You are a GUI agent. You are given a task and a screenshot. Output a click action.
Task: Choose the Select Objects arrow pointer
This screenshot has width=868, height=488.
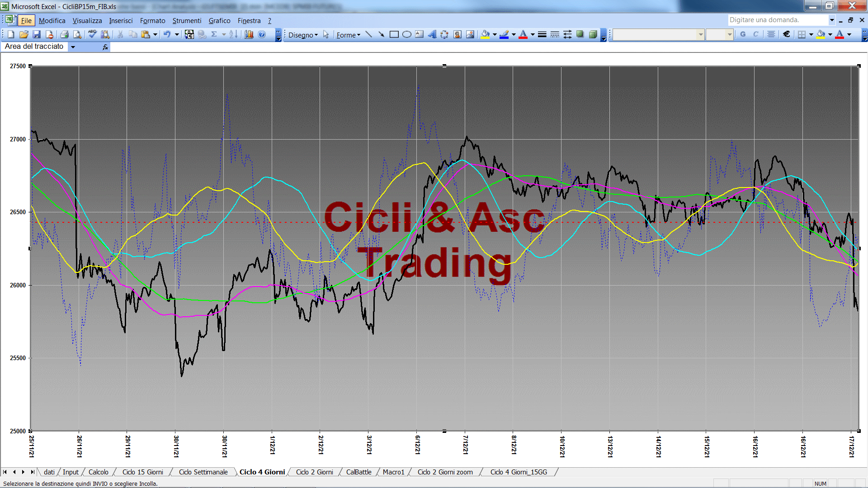[x=326, y=34]
